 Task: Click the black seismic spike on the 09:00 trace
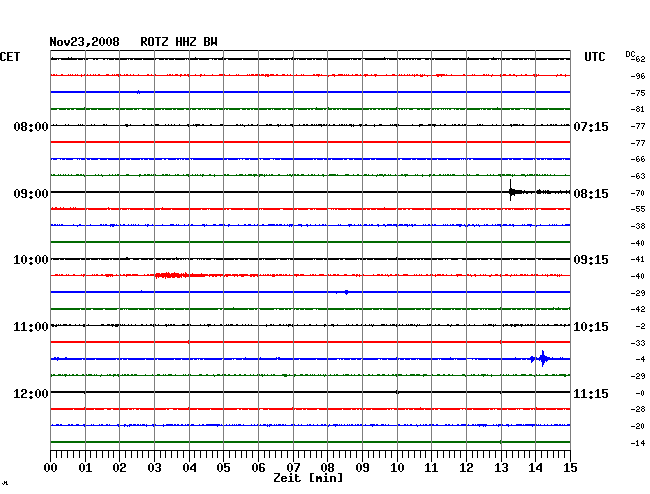(x=511, y=191)
